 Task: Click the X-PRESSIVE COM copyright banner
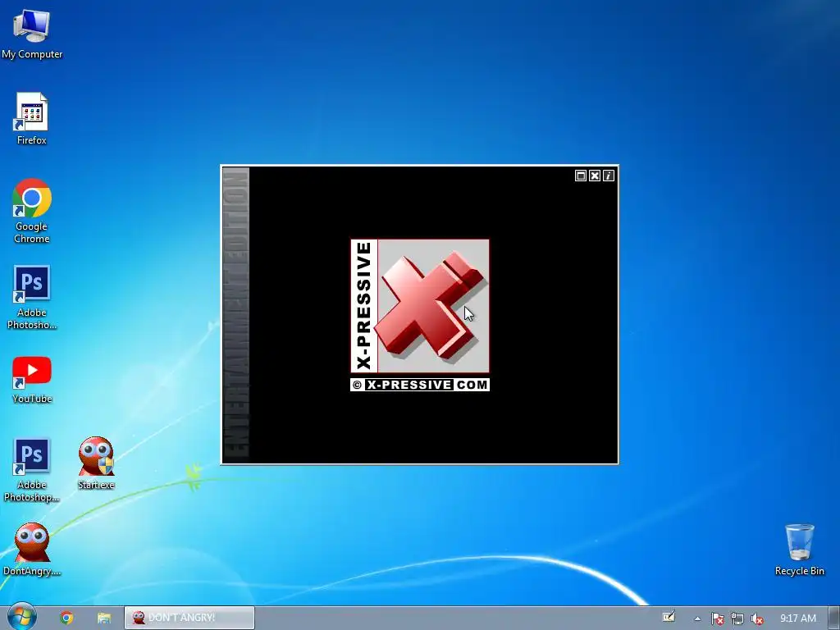[x=420, y=385]
